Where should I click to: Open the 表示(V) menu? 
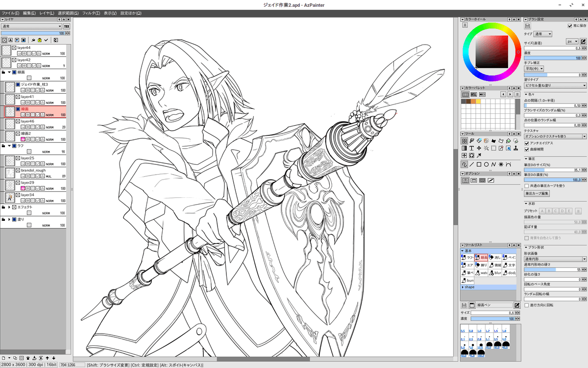110,13
